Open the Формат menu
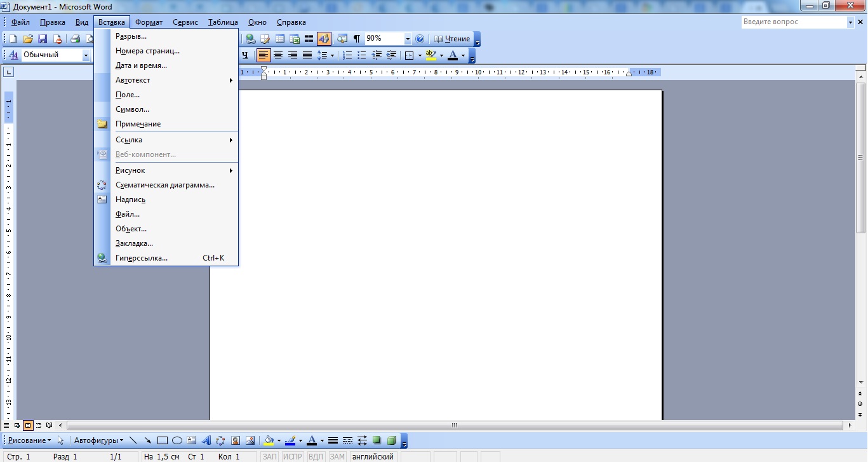The width and height of the screenshot is (868, 462). (x=149, y=22)
